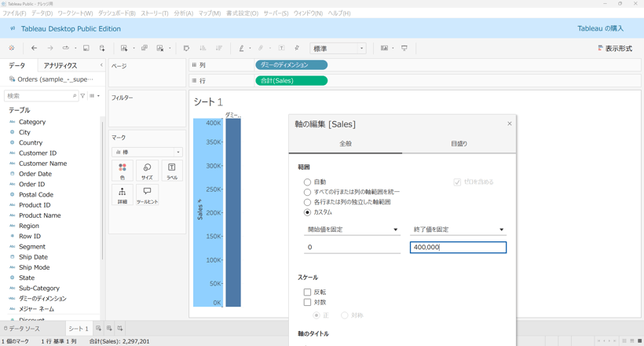
Task: Click the ダミーのディメンション pill on Columns
Action: coord(291,65)
